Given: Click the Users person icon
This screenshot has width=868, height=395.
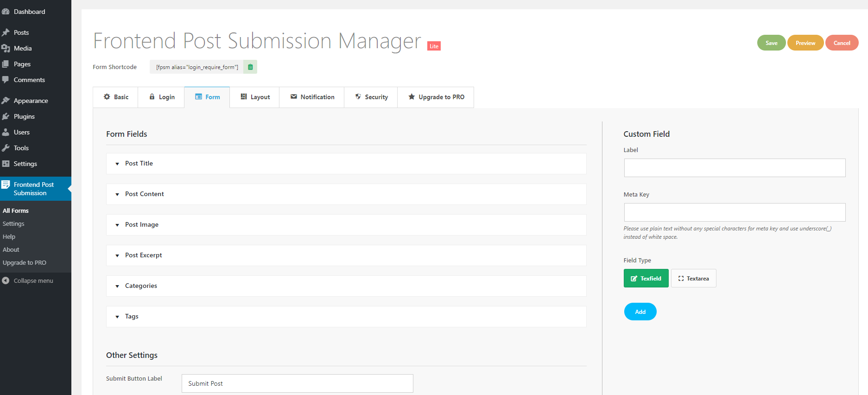Looking at the screenshot, I should (x=6, y=132).
